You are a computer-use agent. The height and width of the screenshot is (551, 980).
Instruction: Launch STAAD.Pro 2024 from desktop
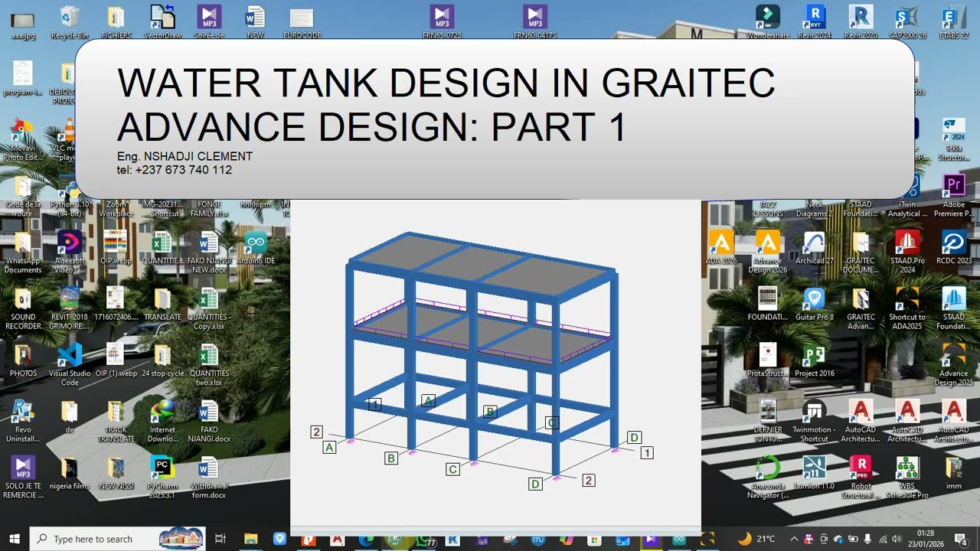(907, 252)
